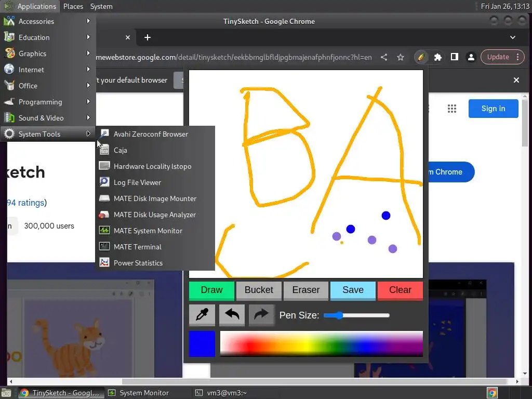The width and height of the screenshot is (532, 399).
Task: Save the sketch
Action: point(353,290)
